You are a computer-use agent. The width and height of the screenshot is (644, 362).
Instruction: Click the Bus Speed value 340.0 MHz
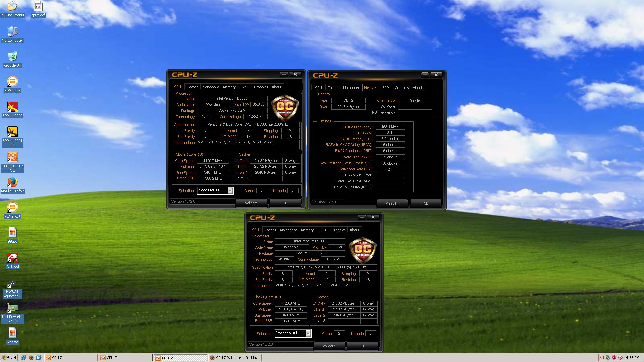click(x=290, y=315)
